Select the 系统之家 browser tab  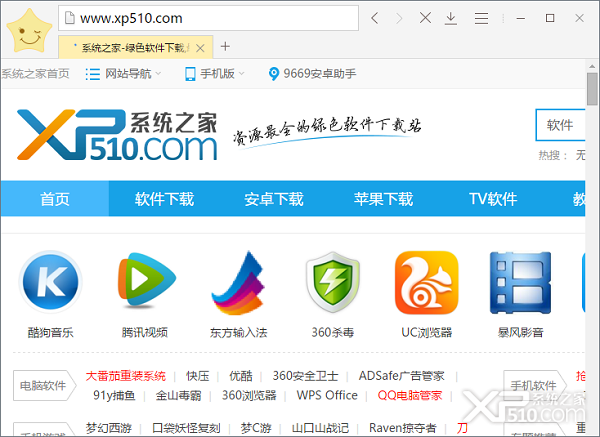[136, 47]
